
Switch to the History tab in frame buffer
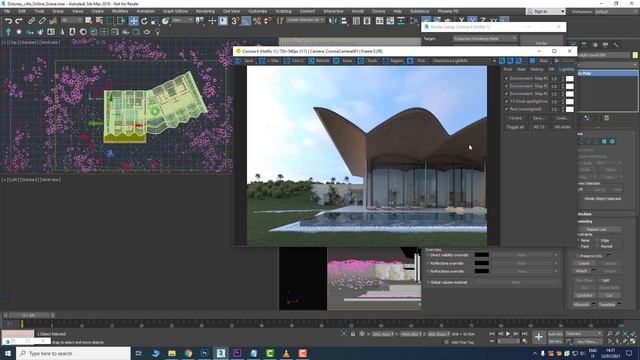[x=536, y=69]
